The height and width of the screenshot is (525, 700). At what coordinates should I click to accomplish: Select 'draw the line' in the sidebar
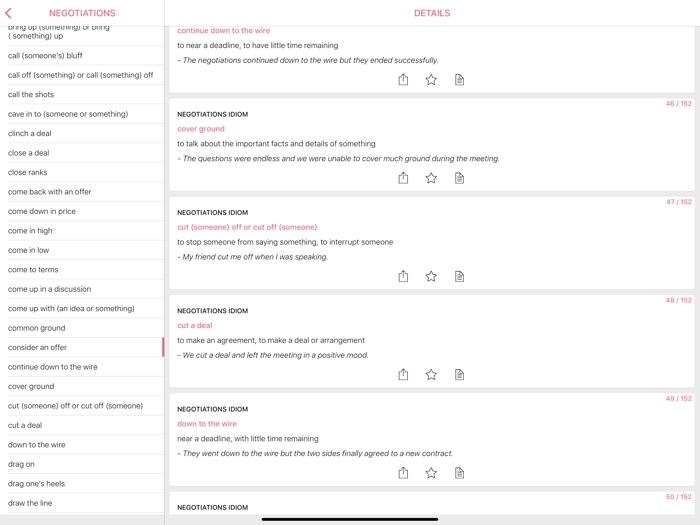[82, 503]
